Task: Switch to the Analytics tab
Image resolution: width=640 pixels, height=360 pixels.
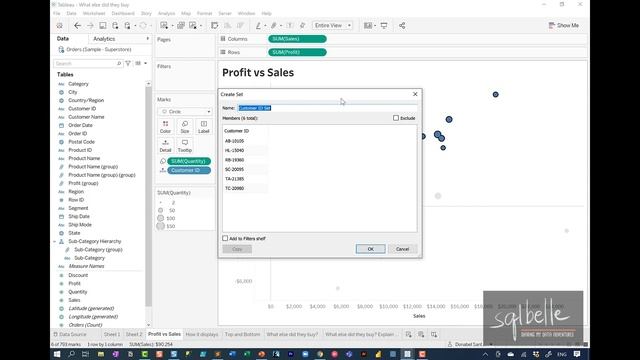Action: [x=104, y=39]
